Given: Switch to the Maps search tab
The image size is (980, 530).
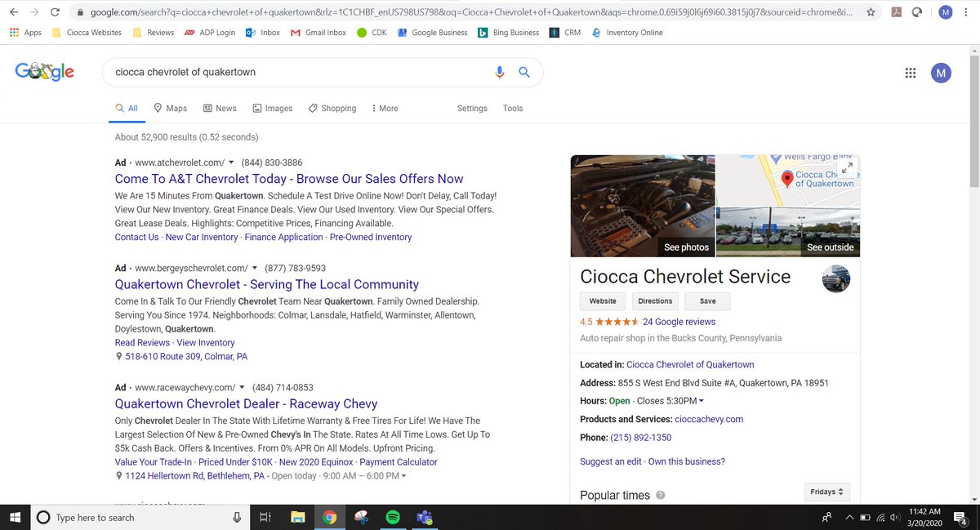Looking at the screenshot, I should [170, 108].
